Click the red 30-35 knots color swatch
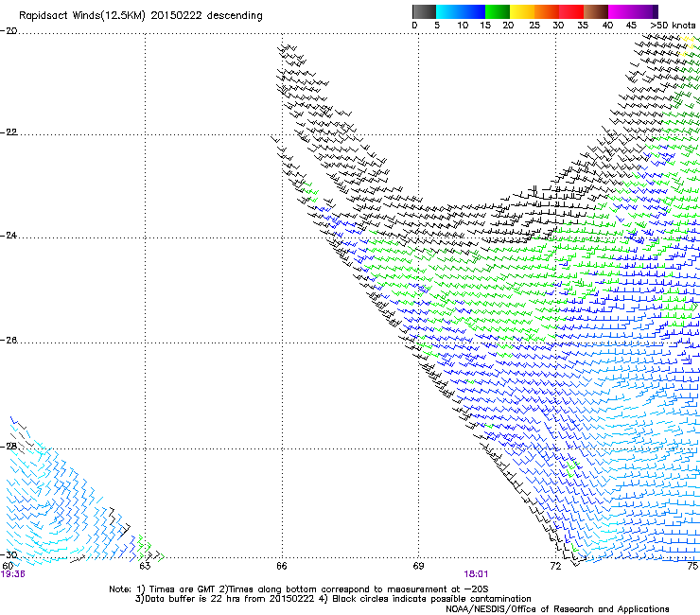 tap(571, 11)
